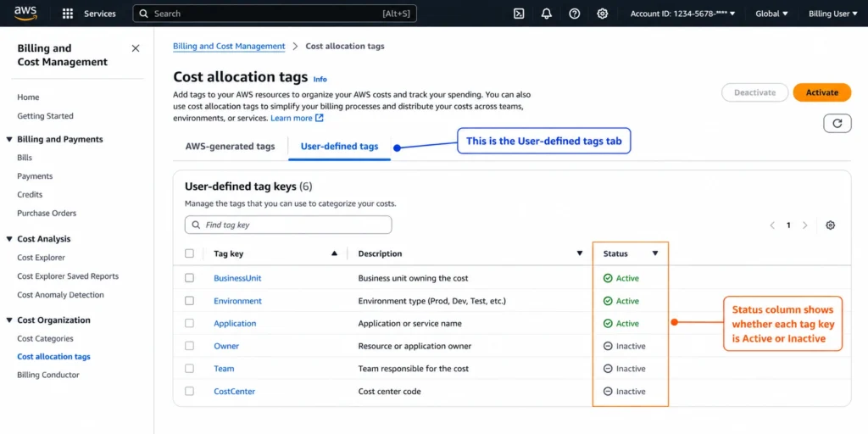Open Cost allocation tags in sidebar
Viewport: 868px width, 434px height.
(x=53, y=357)
